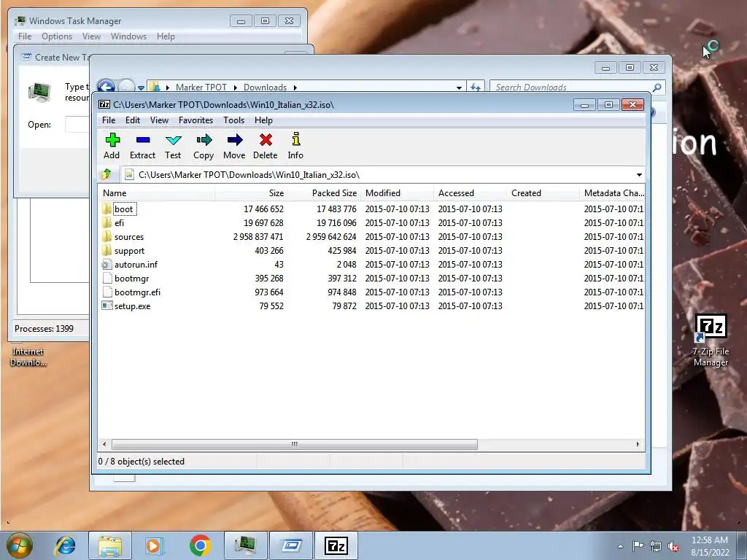Open Windows Explorer taskbar icon

coord(110,545)
